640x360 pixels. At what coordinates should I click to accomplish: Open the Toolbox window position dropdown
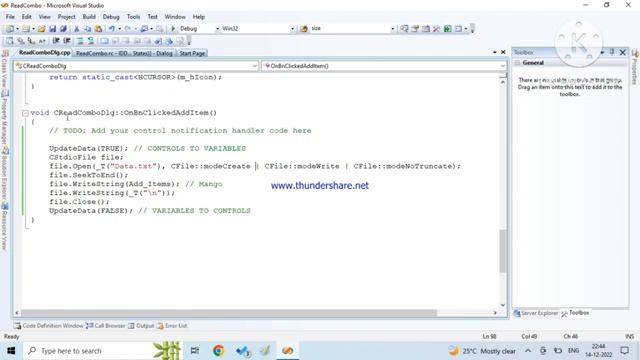click(602, 52)
